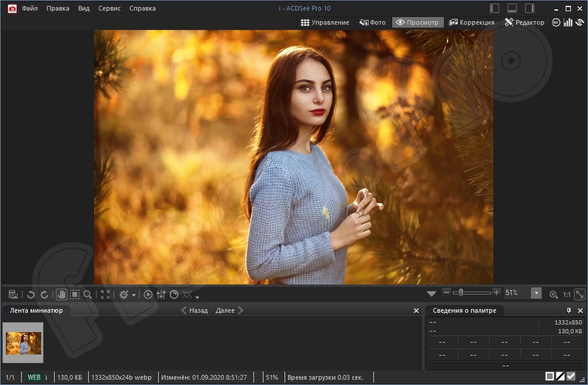Switch to the Редактор mode tab
588x385 pixels.
tap(524, 22)
